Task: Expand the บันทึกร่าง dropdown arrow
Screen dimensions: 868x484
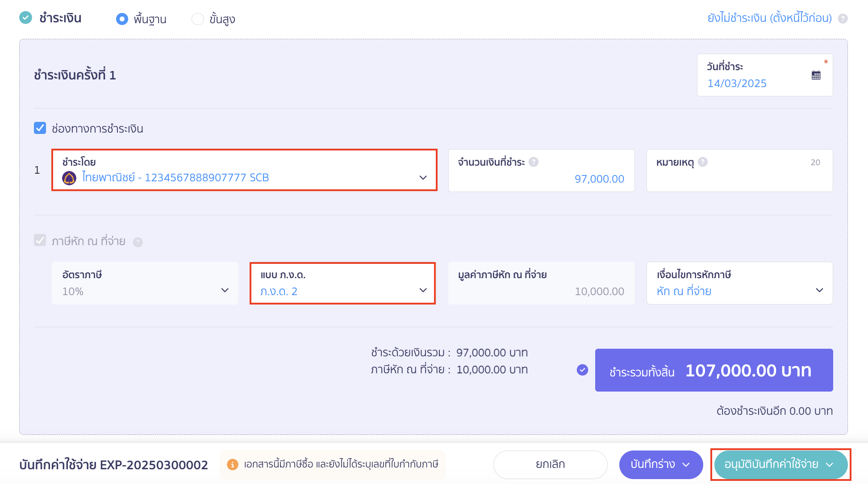Action: coord(686,464)
